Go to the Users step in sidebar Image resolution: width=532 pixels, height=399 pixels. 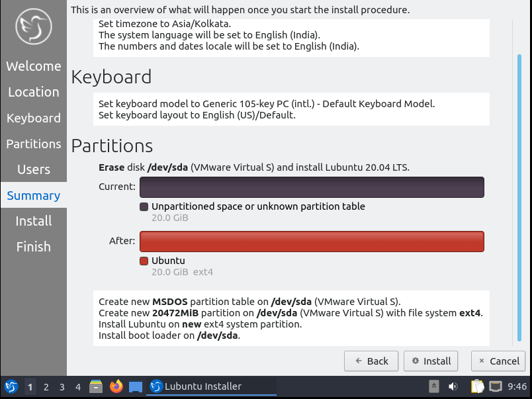(x=33, y=169)
